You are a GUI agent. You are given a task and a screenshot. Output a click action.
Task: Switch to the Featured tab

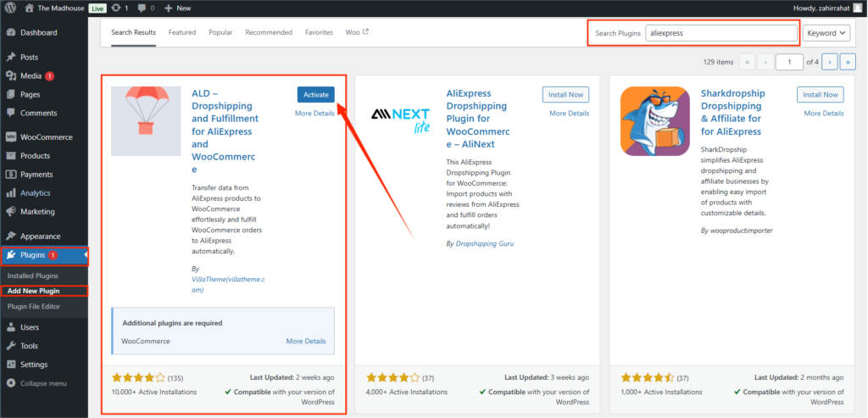(x=182, y=33)
